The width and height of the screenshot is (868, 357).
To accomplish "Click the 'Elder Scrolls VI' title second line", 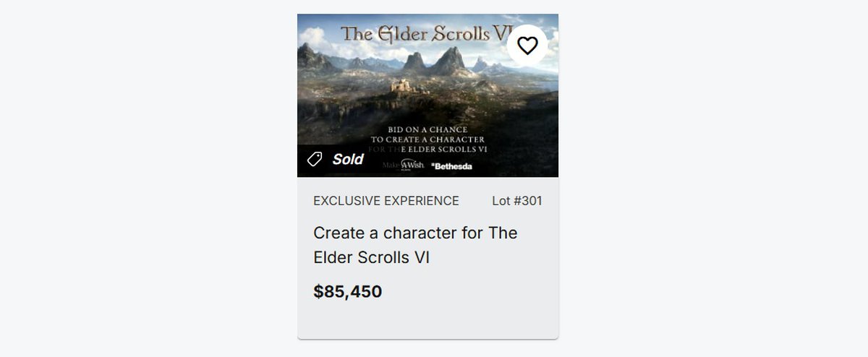I will click(x=371, y=257).
